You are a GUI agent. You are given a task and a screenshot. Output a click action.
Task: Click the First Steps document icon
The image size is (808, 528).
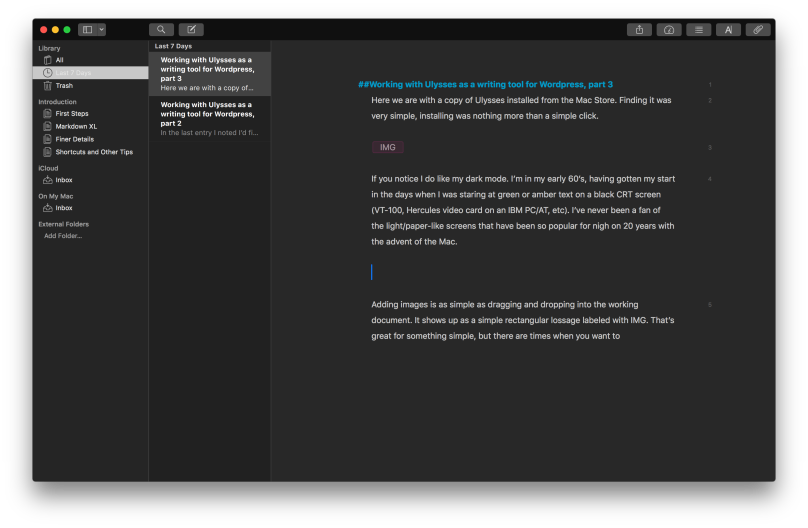[47, 113]
